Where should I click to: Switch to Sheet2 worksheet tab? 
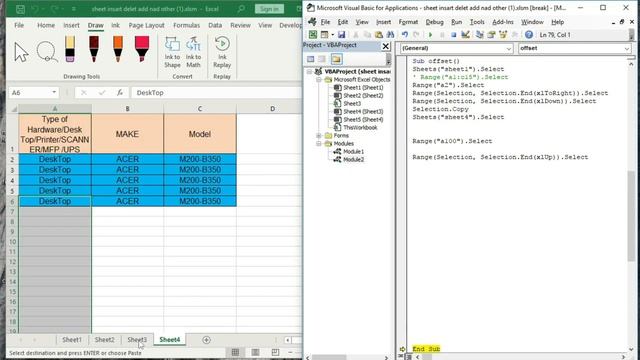click(104, 340)
